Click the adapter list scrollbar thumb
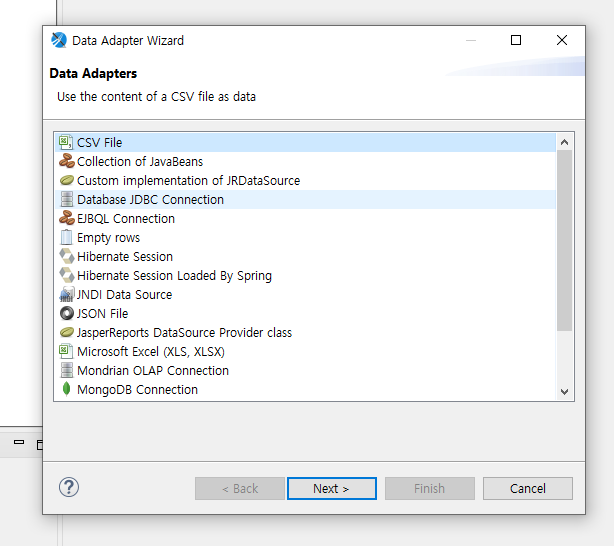The image size is (614, 546). (564, 240)
